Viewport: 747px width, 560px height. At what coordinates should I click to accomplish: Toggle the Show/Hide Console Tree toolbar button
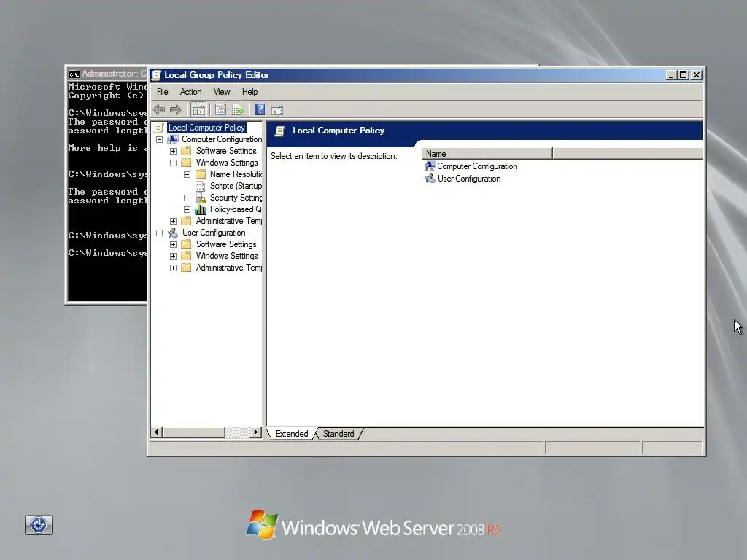[198, 110]
